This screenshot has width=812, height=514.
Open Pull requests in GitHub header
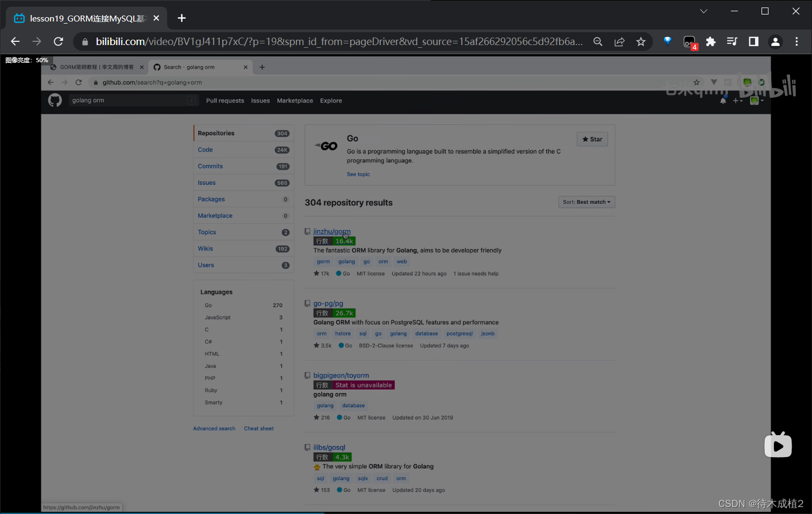point(225,101)
